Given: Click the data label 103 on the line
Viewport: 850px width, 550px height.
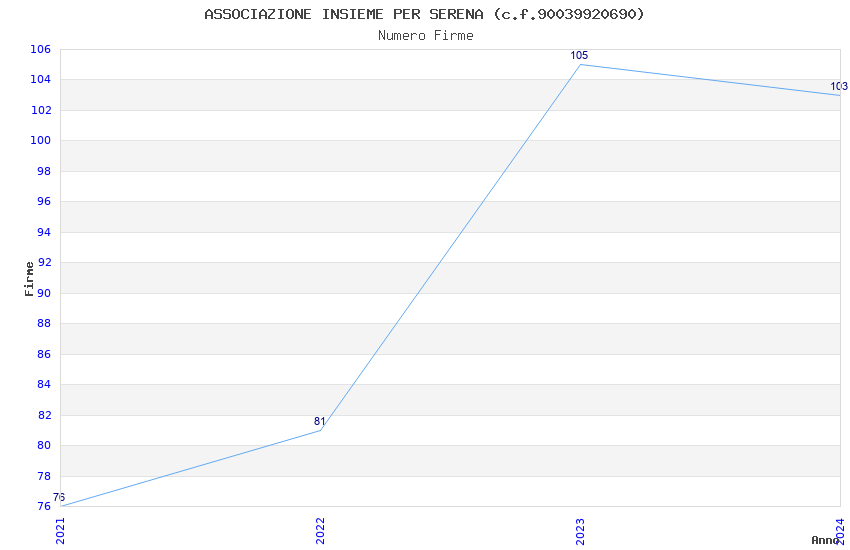Looking at the screenshot, I should pos(839,86).
